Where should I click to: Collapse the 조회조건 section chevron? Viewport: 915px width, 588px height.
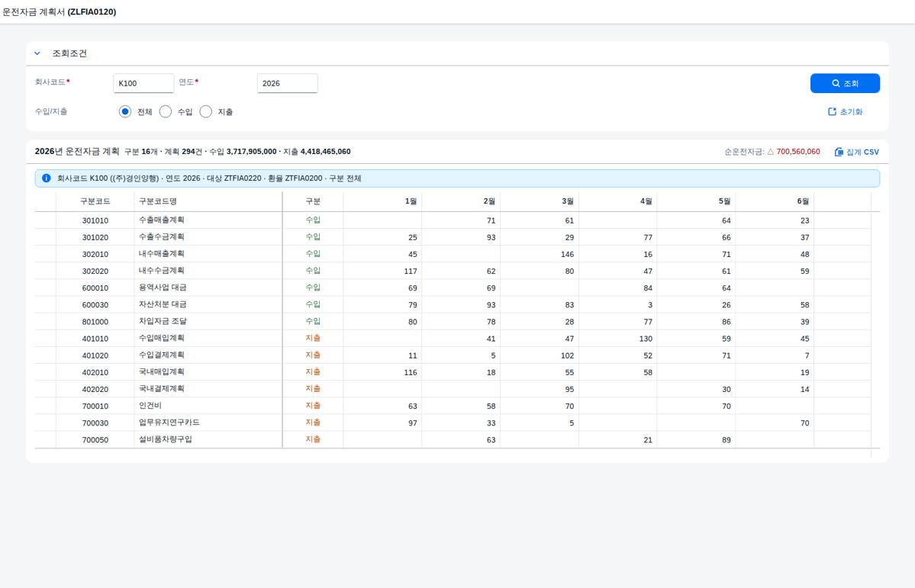click(x=37, y=53)
